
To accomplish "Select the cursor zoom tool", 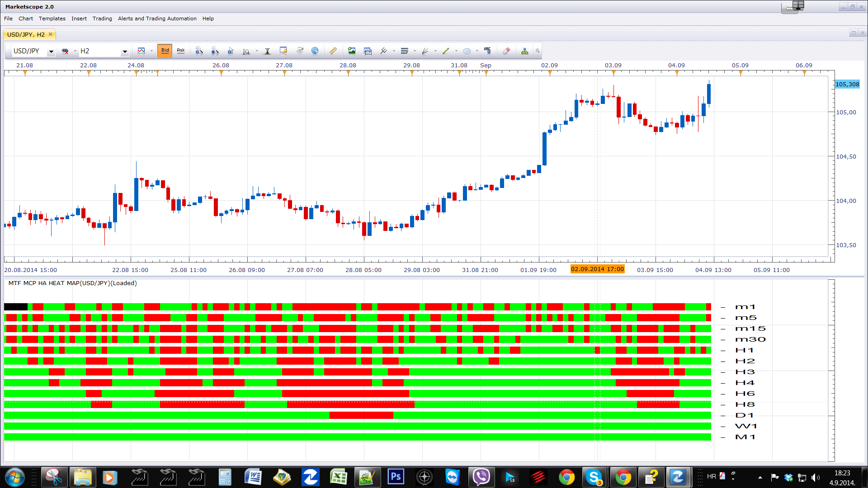I will [x=231, y=51].
